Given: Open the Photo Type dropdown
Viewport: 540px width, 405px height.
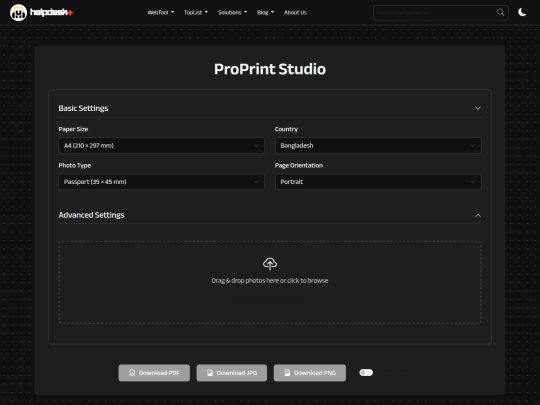Looking at the screenshot, I should click(x=162, y=181).
